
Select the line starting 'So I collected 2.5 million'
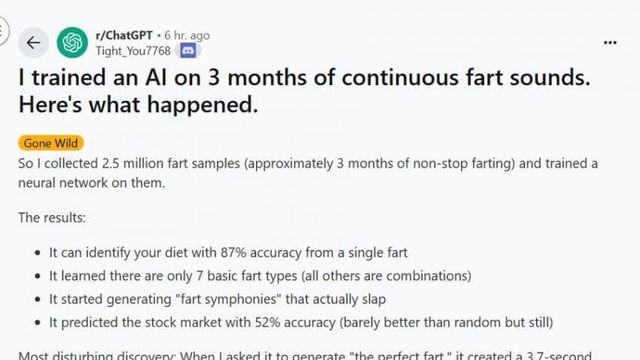click(x=308, y=164)
